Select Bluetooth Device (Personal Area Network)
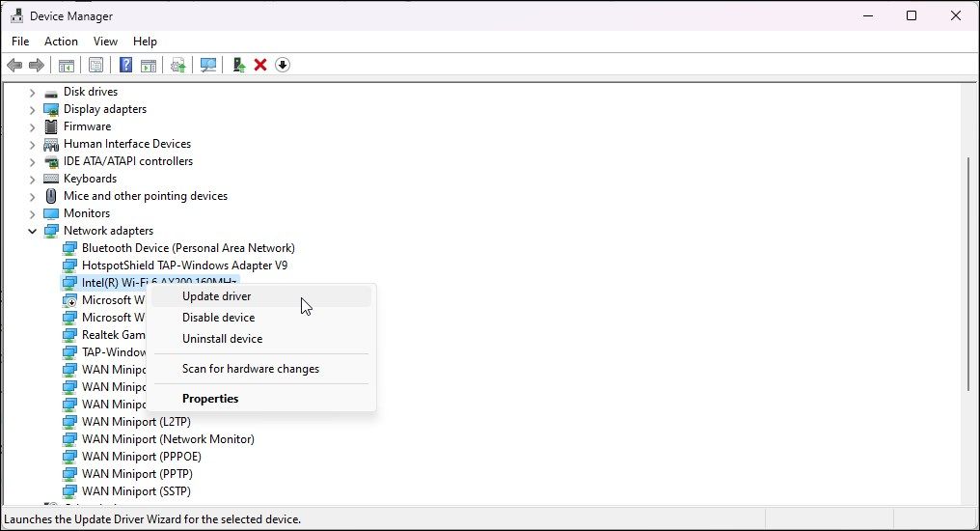The image size is (980, 531). [x=188, y=248]
